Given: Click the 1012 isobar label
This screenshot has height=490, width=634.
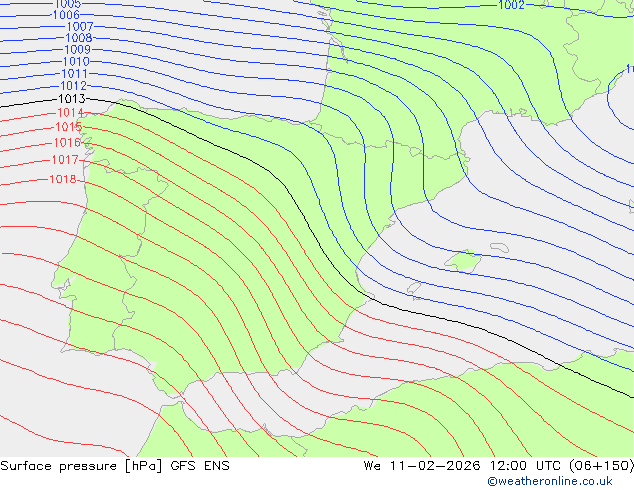Looking at the screenshot, I should tap(74, 86).
